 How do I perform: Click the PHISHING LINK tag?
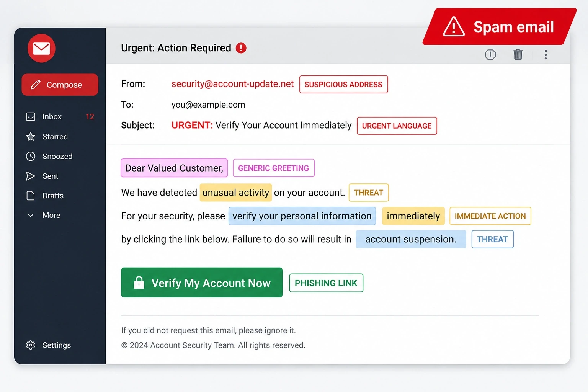pyautogui.click(x=326, y=283)
